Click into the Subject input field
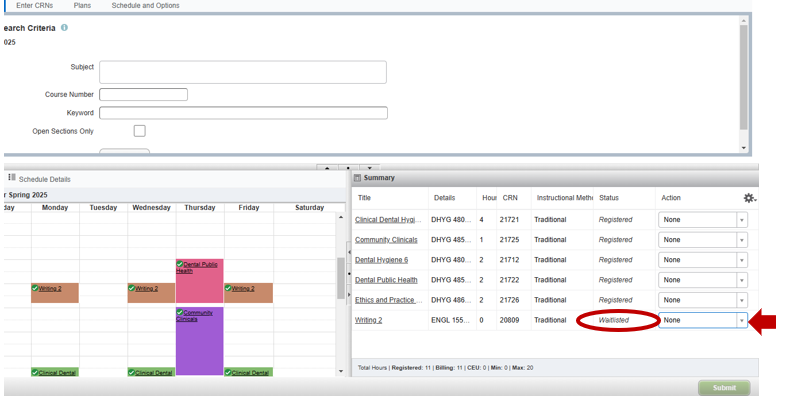This screenshot has width=785, height=400. click(x=242, y=72)
